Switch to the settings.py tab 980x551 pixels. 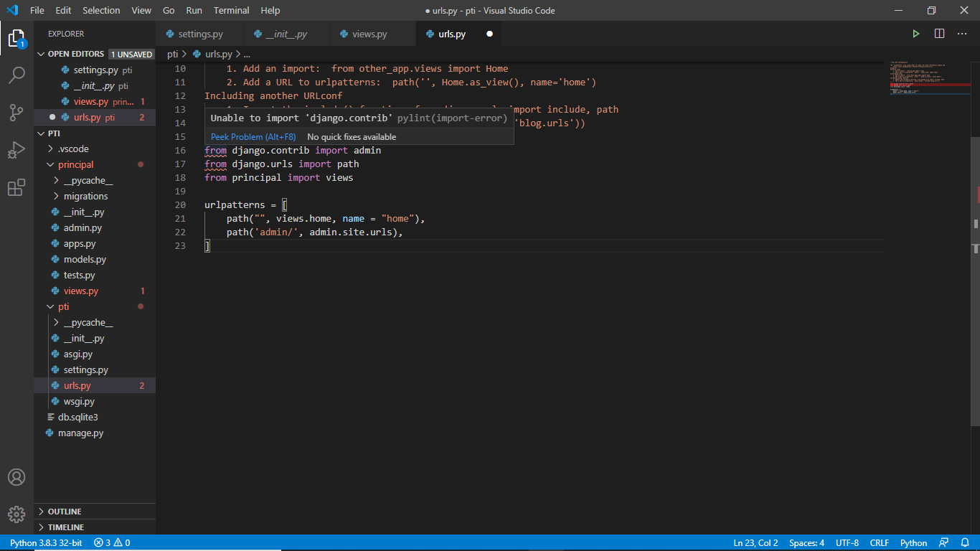point(199,34)
